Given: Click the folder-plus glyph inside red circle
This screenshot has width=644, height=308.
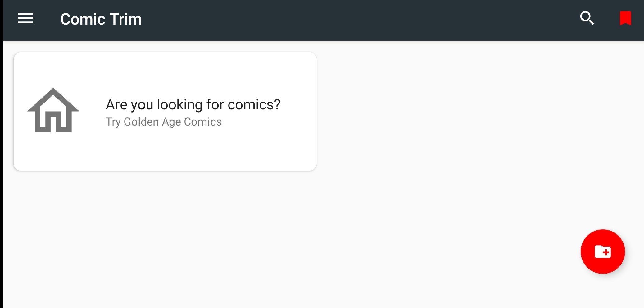Looking at the screenshot, I should [x=603, y=252].
